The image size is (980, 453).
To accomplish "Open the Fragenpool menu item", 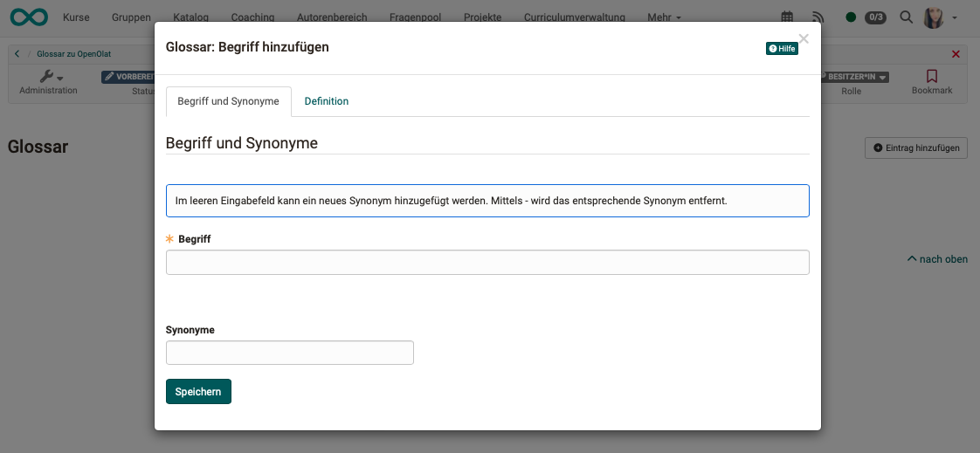I will pos(415,17).
